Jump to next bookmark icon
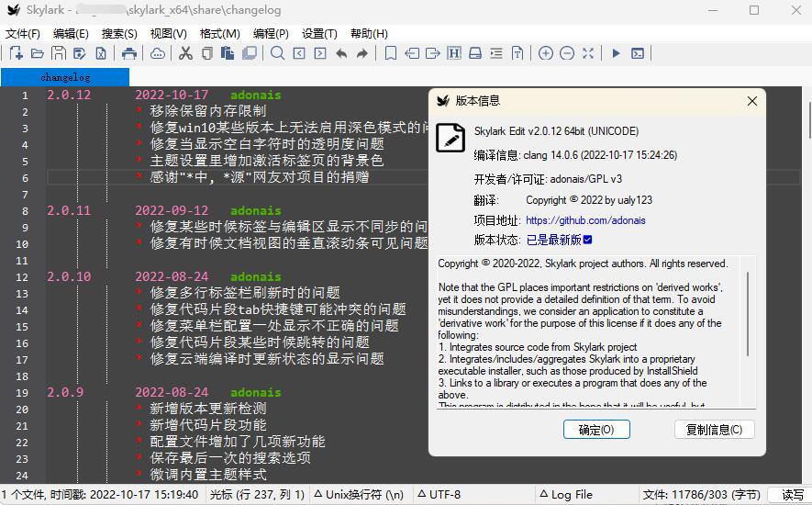The image size is (812, 505). 432,53
